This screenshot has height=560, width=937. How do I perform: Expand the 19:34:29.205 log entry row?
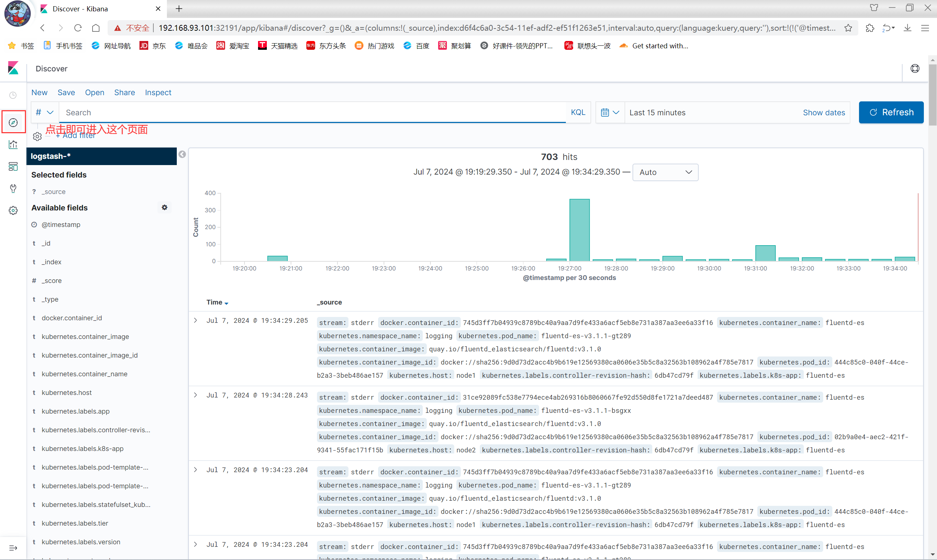(x=195, y=320)
